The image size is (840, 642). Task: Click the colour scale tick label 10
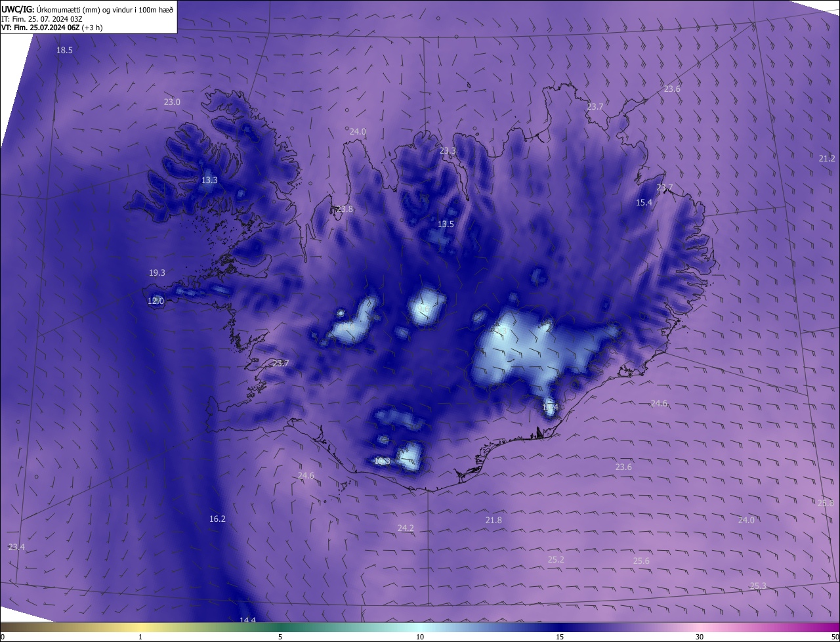420,637
